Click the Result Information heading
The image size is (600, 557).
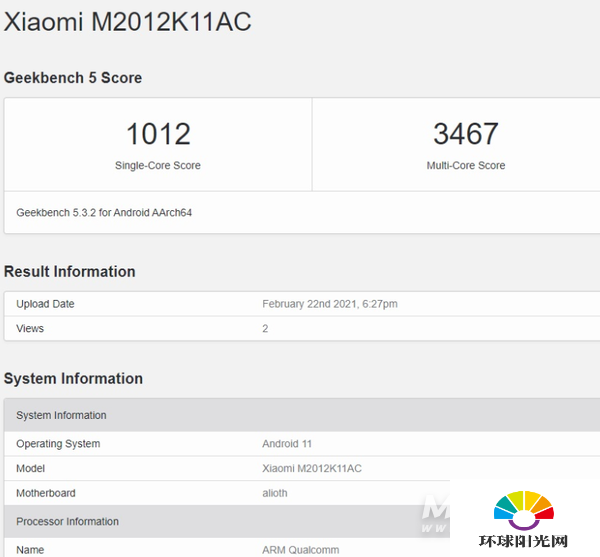click(70, 272)
